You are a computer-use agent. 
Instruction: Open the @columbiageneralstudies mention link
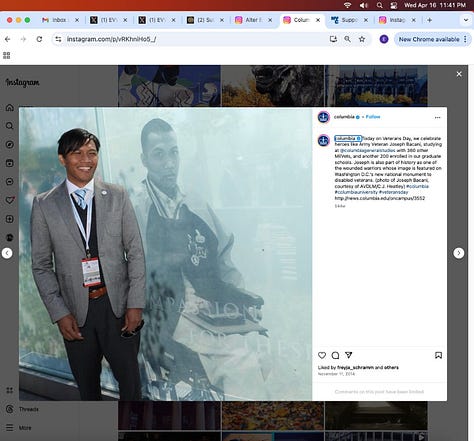pyautogui.click(x=368, y=150)
